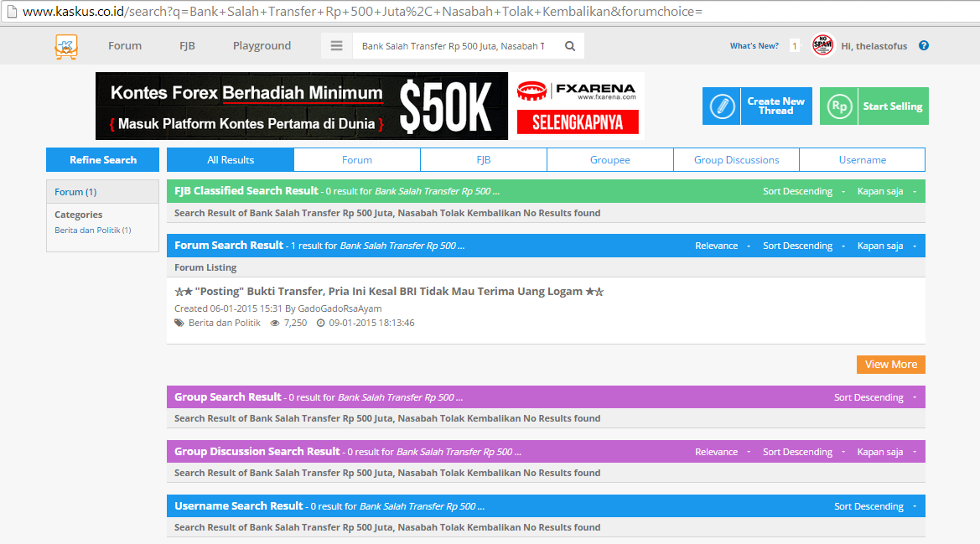Open Sort Descending dropdown in Group Search Result
Viewport: 980px width, 544px height.
875,397
